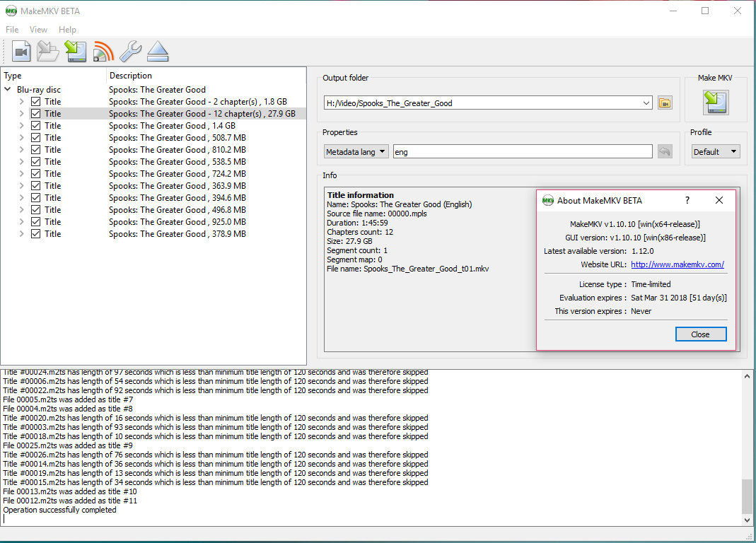Expand the 1.4 GB title row

(22, 126)
